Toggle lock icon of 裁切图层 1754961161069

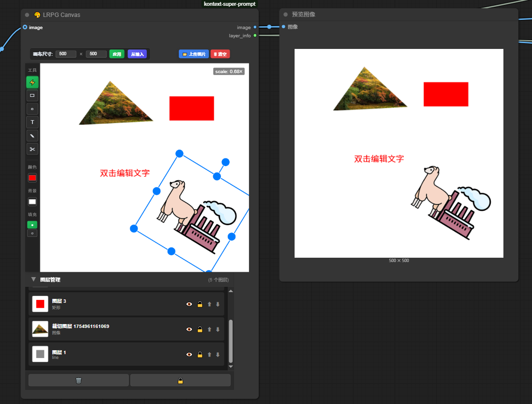coord(200,329)
